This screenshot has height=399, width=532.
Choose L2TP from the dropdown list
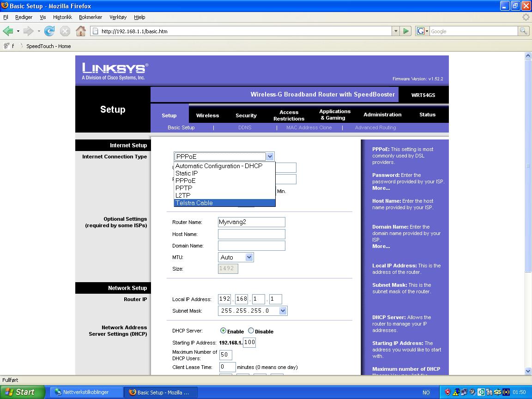pos(224,195)
